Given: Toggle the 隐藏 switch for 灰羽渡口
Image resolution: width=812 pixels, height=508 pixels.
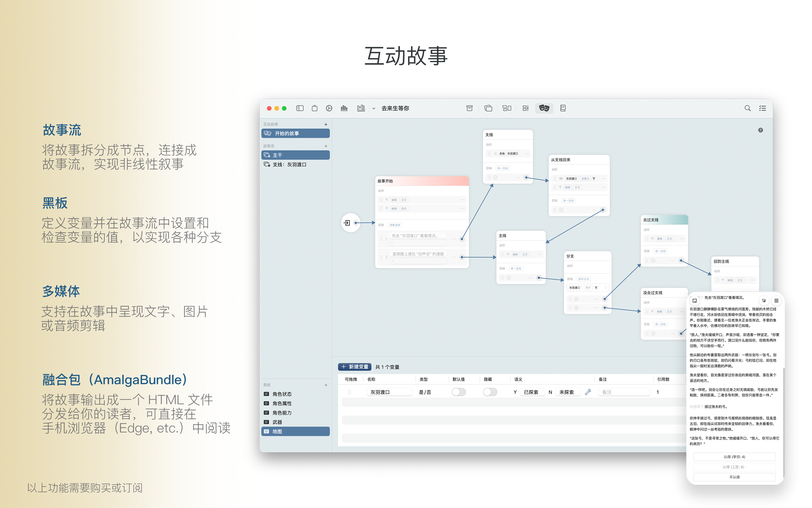Looking at the screenshot, I should point(490,392).
